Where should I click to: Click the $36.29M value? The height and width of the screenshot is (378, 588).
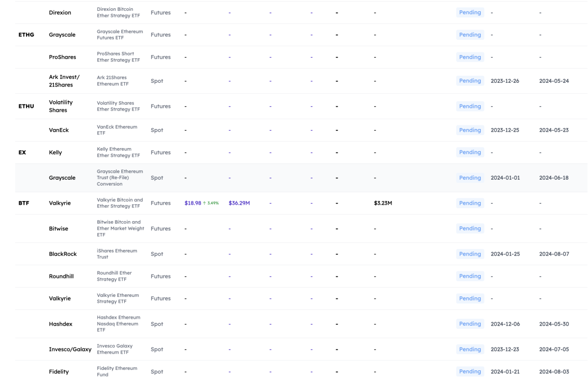tap(239, 203)
